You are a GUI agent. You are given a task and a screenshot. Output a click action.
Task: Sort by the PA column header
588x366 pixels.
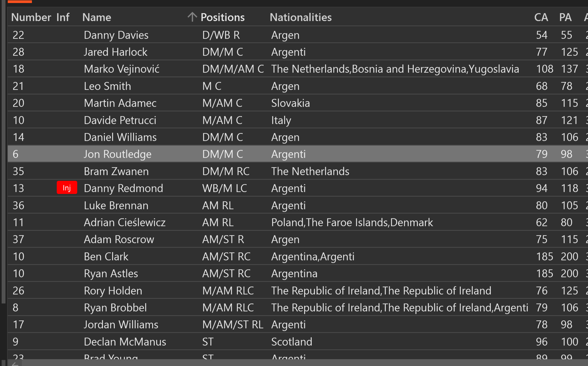(565, 17)
